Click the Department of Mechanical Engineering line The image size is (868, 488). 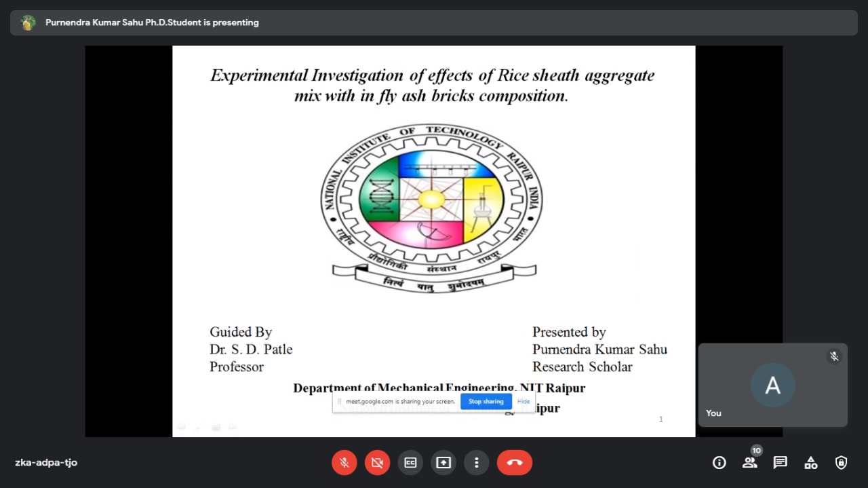(439, 388)
